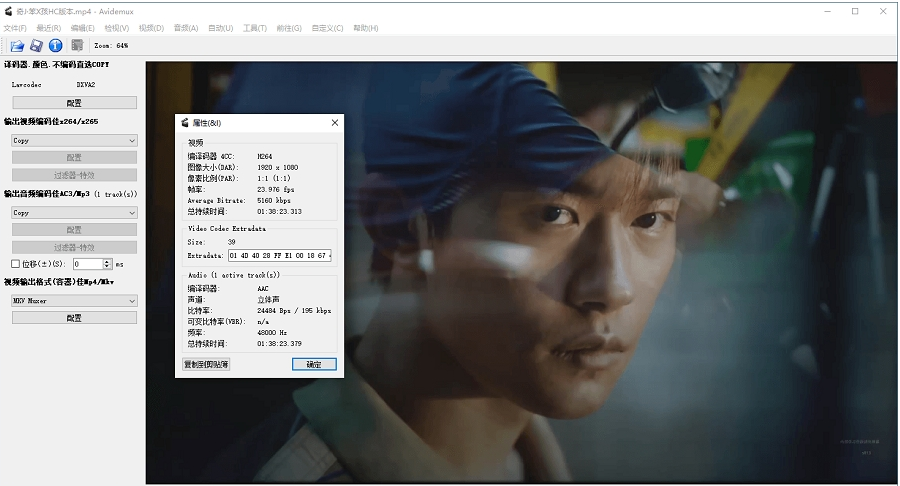900x486 pixels.
Task: Click the clapperboard icon in the 属性 dialog title
Action: tap(185, 123)
